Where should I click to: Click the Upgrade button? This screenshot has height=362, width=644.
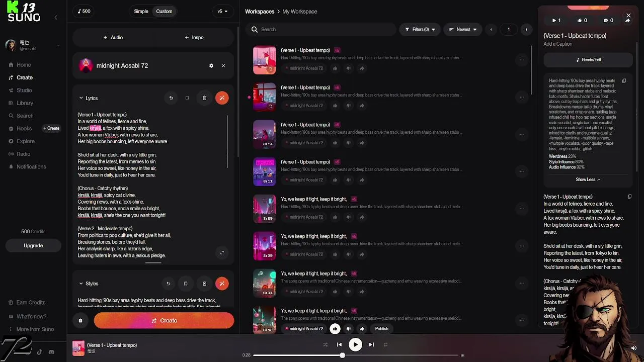coord(33,246)
